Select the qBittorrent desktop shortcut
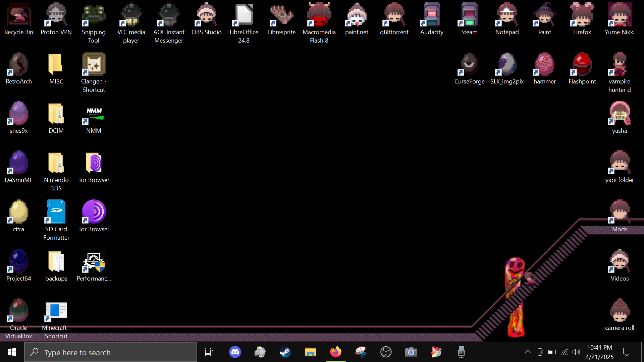 [394, 16]
